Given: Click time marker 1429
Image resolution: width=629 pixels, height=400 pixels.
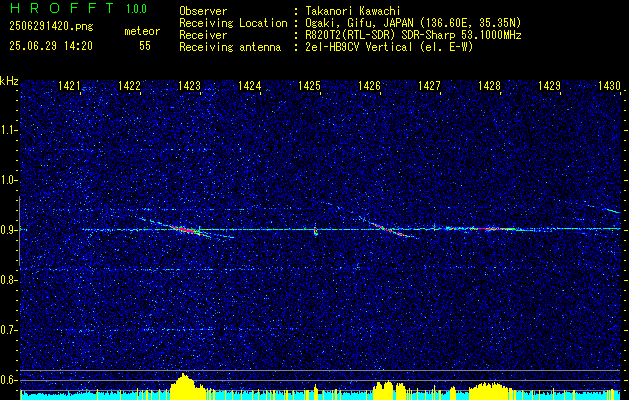Looking at the screenshot, I should click(550, 85).
